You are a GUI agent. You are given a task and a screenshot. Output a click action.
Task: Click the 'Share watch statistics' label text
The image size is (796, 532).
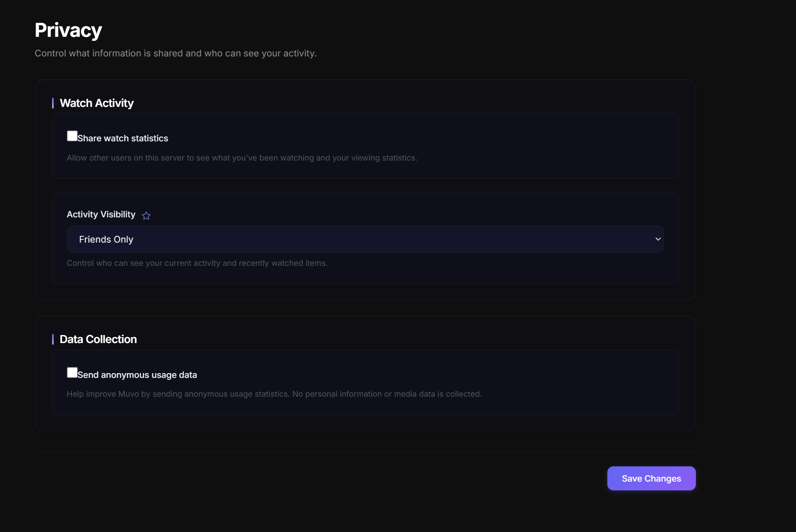tap(123, 139)
